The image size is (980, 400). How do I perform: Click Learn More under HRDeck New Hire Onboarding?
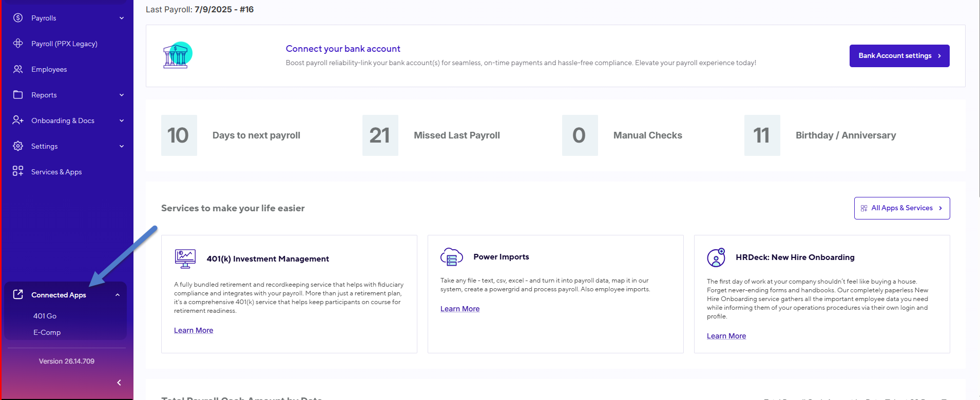pyautogui.click(x=726, y=336)
